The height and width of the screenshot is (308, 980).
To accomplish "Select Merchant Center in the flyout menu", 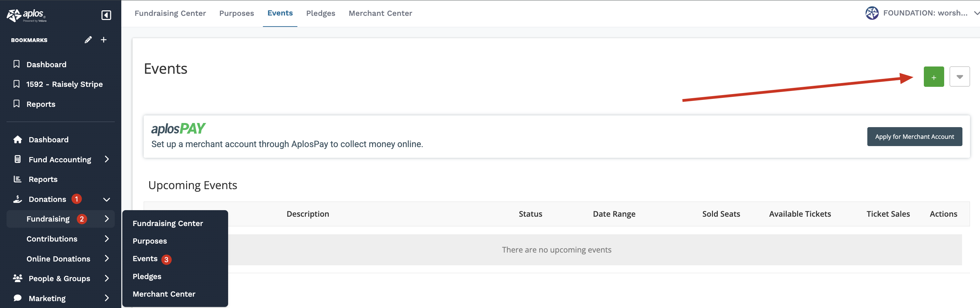I will tap(164, 294).
